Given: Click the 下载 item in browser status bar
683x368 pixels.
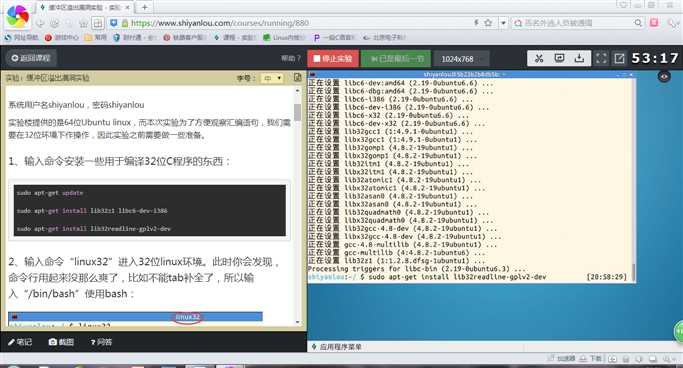Looking at the screenshot, I should tap(591, 358).
